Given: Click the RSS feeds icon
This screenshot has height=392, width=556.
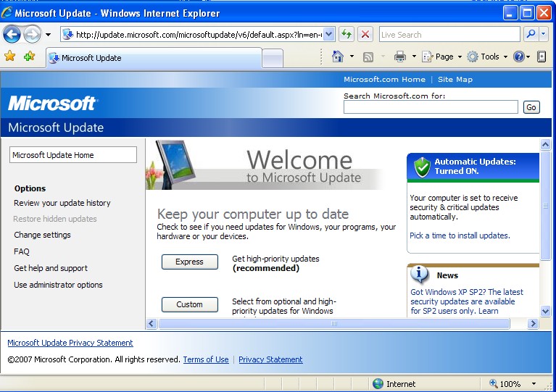Looking at the screenshot, I should pos(368,57).
